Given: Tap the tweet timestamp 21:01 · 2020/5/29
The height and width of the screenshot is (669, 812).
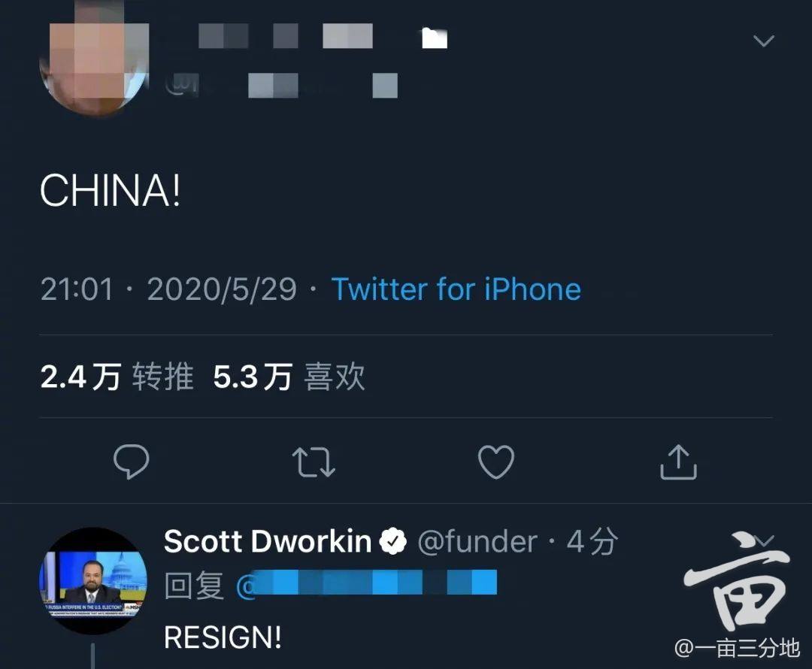Looking at the screenshot, I should pyautogui.click(x=168, y=289).
